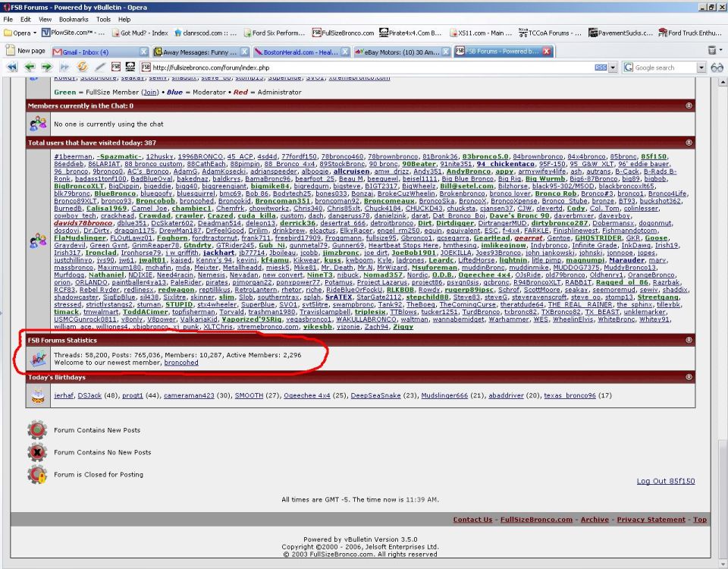Click the forum statistics chart icon
Image resolution: width=728 pixels, height=569 pixels.
pyautogui.click(x=38, y=359)
